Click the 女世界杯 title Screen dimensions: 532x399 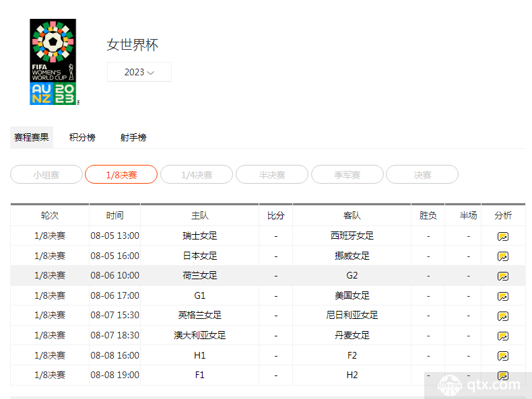point(133,45)
